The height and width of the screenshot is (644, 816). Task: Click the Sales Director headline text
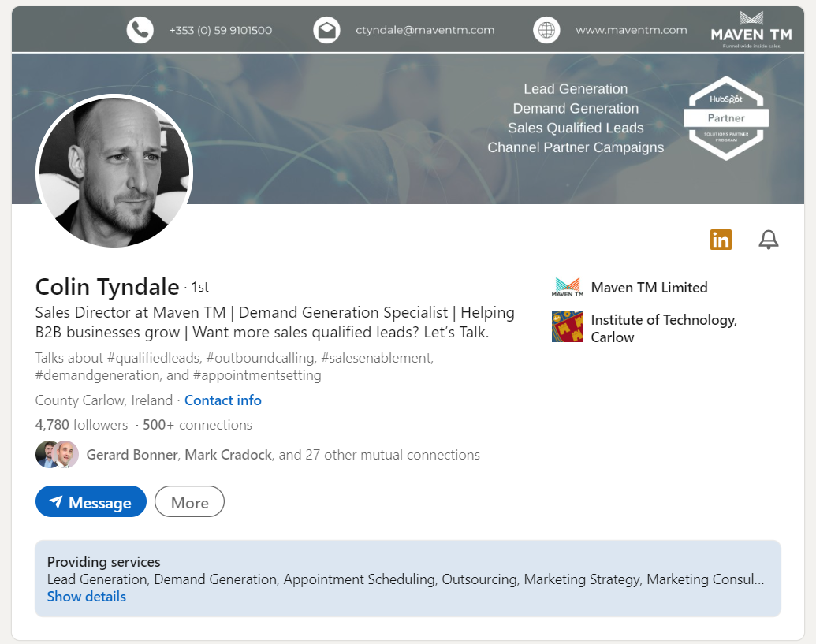coord(275,322)
